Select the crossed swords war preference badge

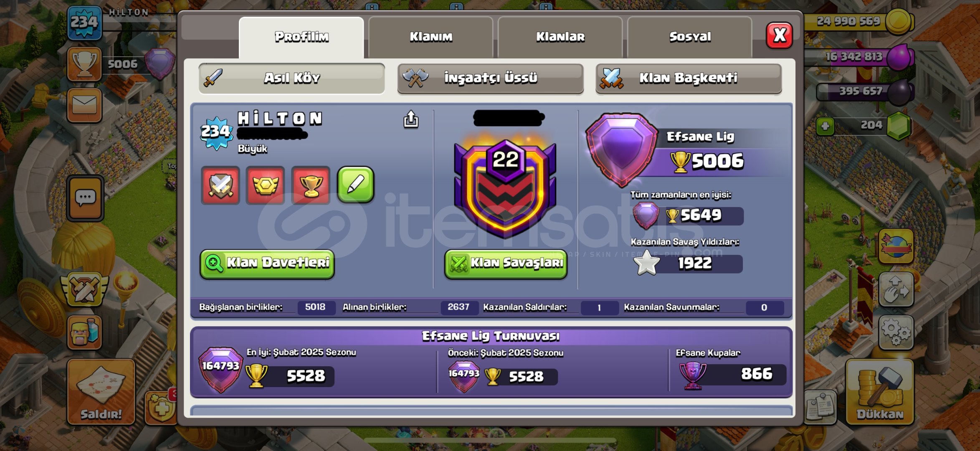(x=220, y=185)
